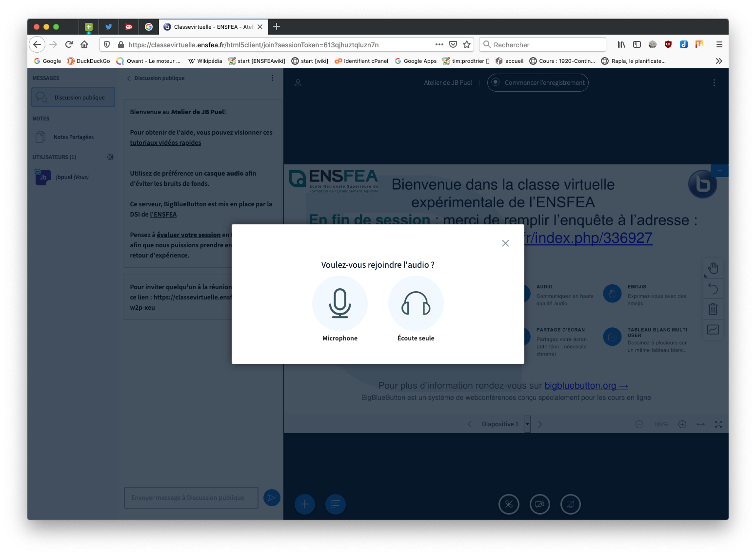Make presentation fullscreen

pos(718,424)
